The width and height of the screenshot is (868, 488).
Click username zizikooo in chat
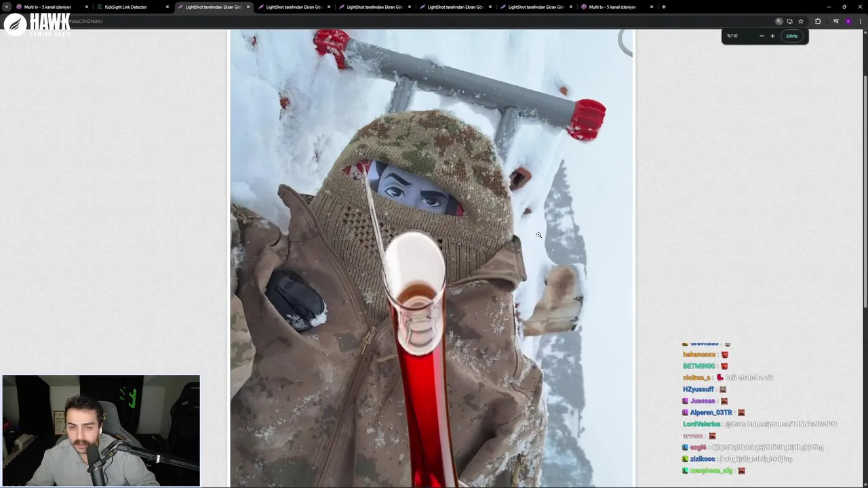pyautogui.click(x=703, y=459)
